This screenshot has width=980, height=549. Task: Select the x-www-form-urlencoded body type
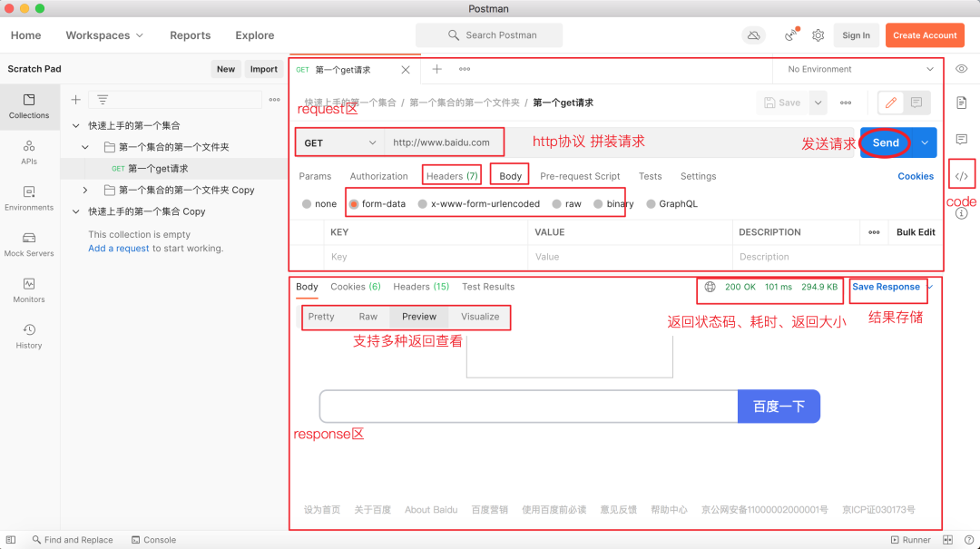coord(479,204)
